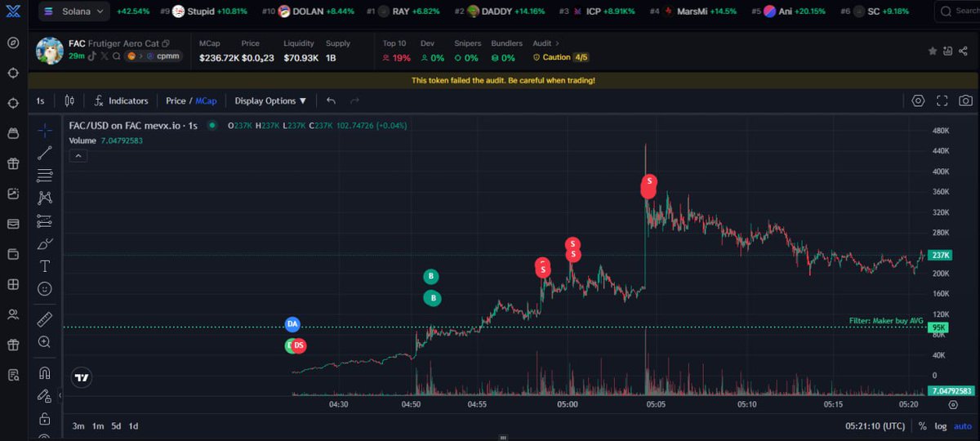Click the DA marker on chart
980x441 pixels.
pyautogui.click(x=292, y=324)
